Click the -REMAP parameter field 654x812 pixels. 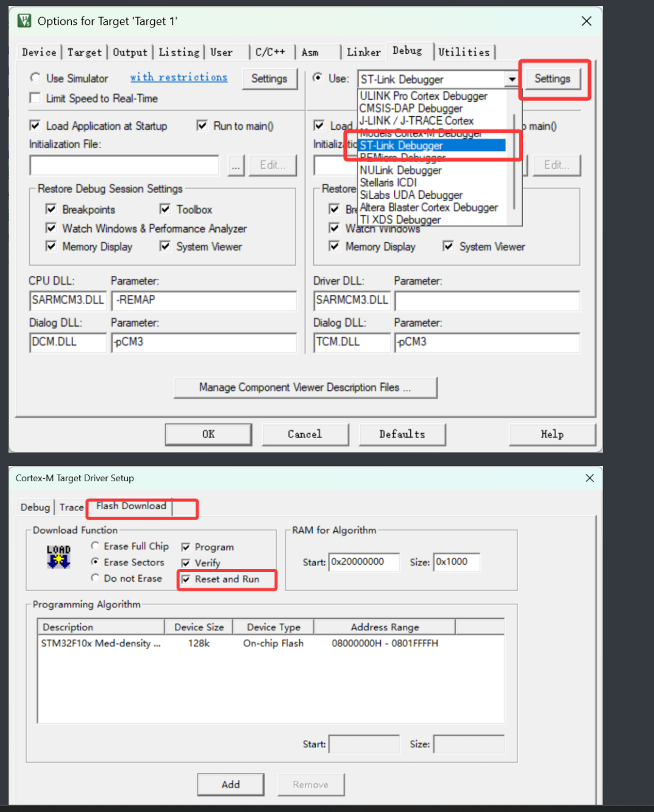point(204,300)
